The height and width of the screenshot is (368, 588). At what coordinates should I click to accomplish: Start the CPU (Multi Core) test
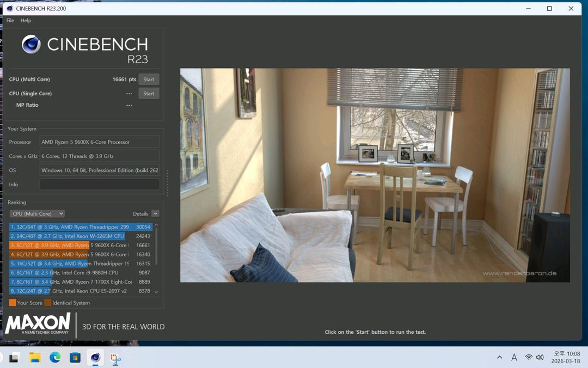pos(149,79)
